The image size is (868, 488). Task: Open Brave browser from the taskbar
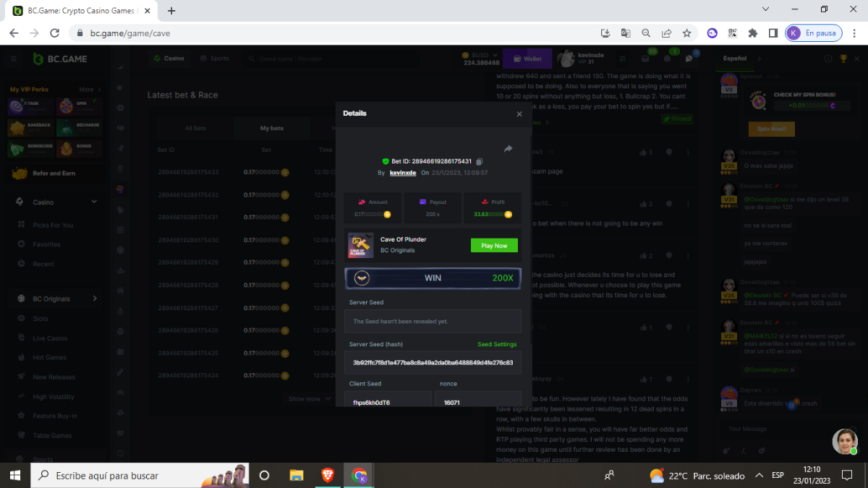coord(328,475)
